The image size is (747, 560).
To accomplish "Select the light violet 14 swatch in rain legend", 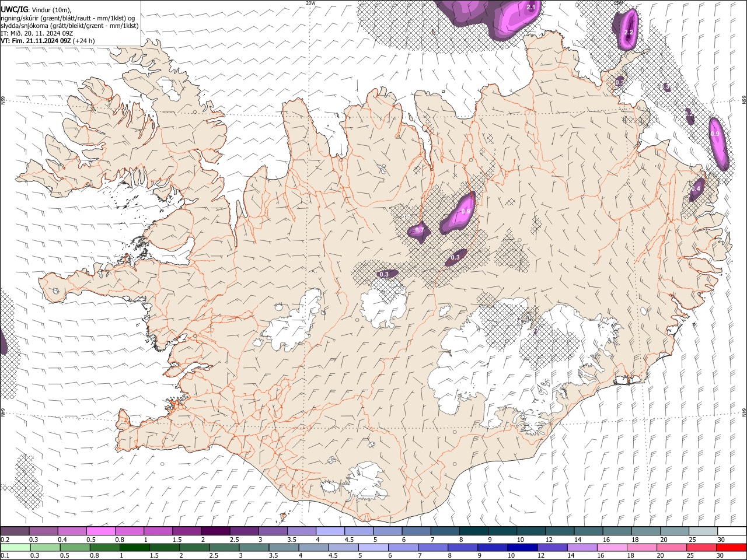I will click(582, 547).
